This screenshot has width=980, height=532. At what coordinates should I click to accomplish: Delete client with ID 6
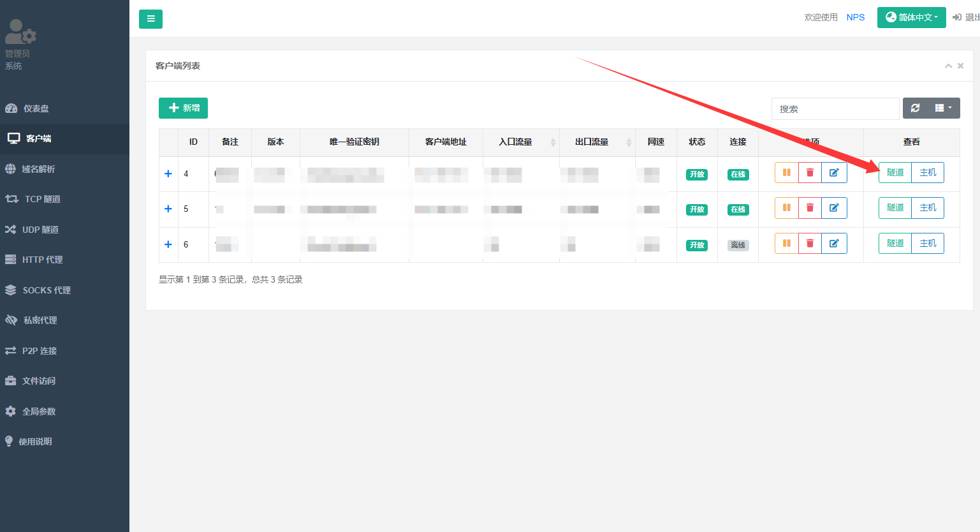[x=810, y=244]
